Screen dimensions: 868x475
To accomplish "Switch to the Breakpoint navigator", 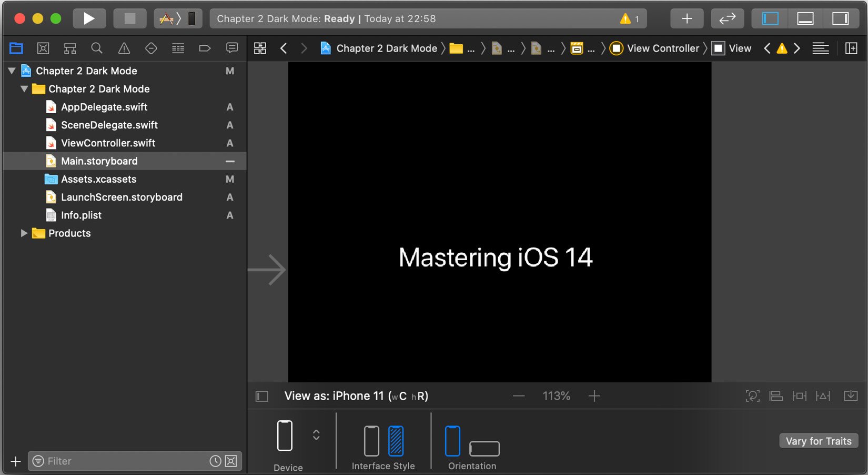I will pyautogui.click(x=205, y=48).
